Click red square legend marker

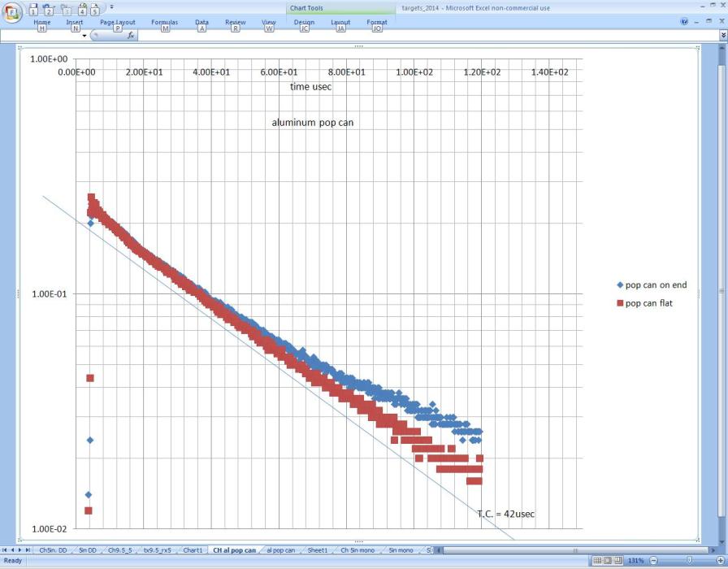(620, 303)
